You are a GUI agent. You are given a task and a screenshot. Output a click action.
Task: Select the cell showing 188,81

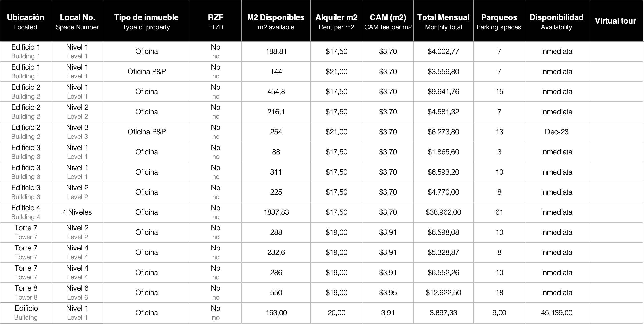276,51
